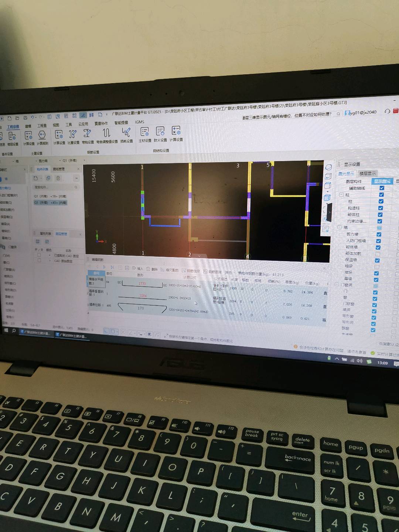Viewport: 399px width, 532px height.
Task: Toggle 门联窗 display checkbox
Action: pyautogui.click(x=374, y=305)
